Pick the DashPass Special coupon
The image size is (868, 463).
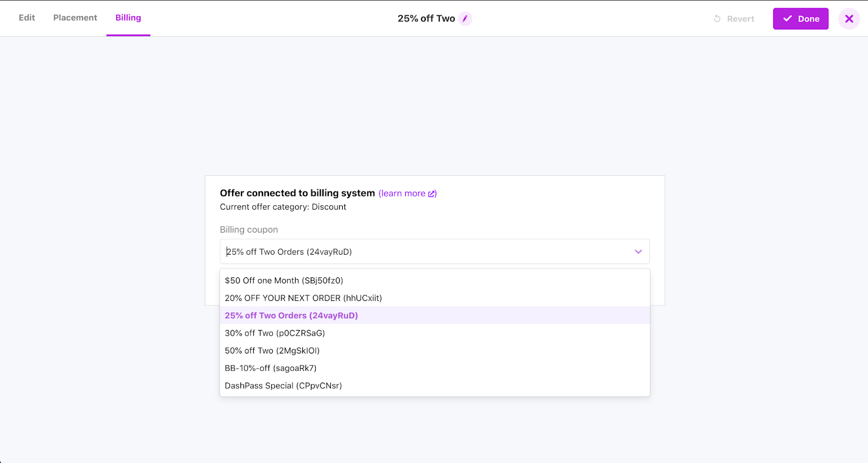pos(283,386)
